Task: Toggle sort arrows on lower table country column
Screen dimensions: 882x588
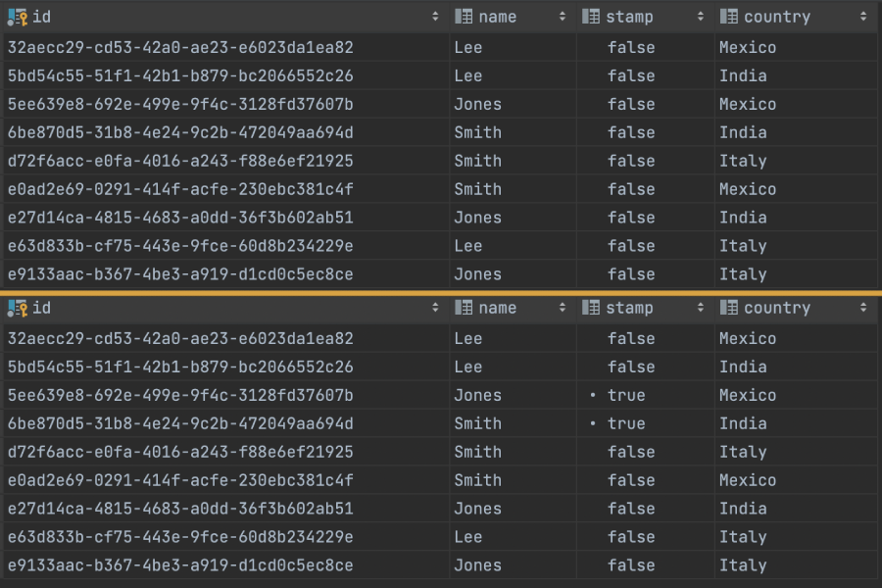Action: click(863, 308)
